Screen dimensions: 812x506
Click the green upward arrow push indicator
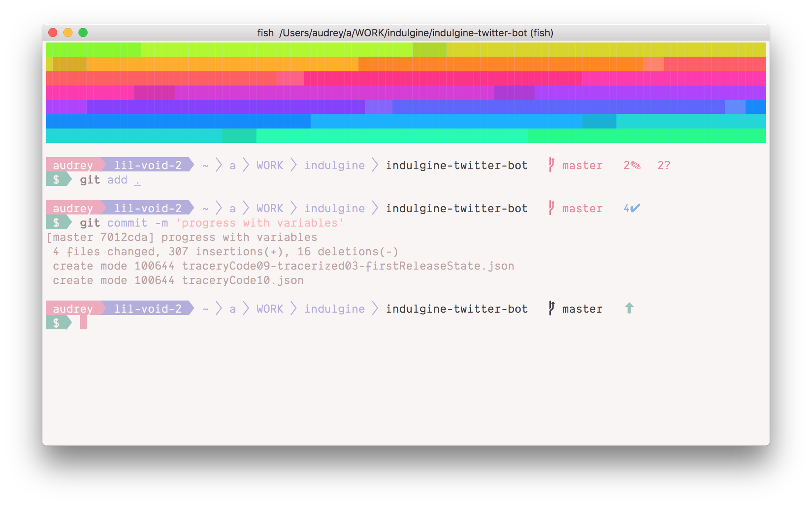coord(629,308)
